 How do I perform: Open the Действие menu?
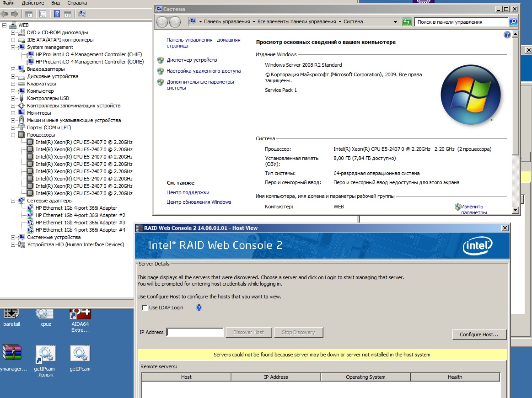pyautogui.click(x=32, y=3)
